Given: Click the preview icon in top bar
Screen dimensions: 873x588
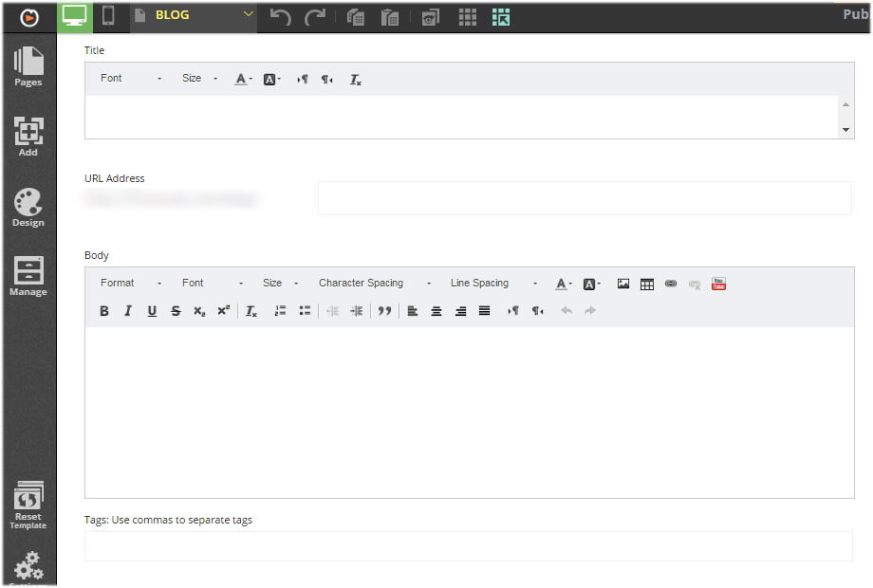Looking at the screenshot, I should (x=431, y=17).
